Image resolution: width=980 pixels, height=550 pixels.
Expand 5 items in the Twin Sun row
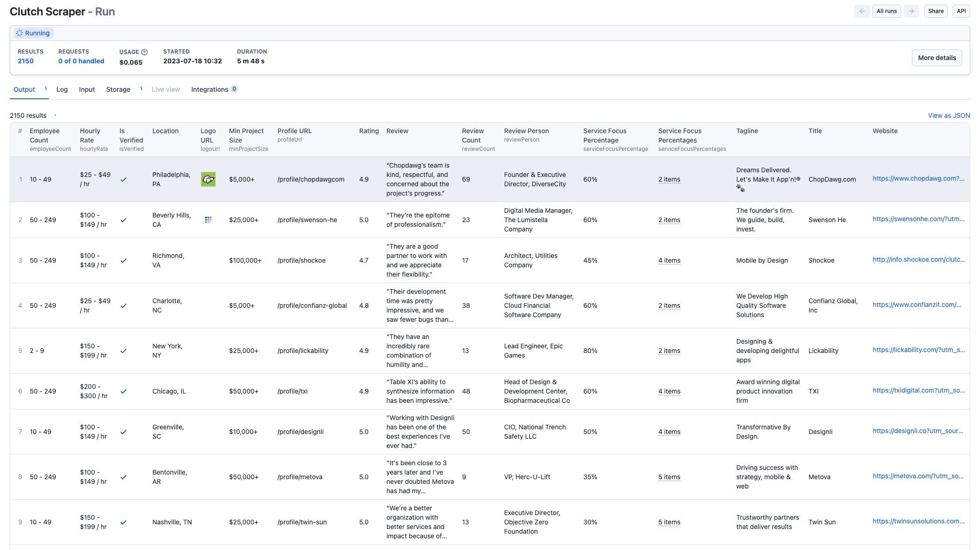coord(669,523)
